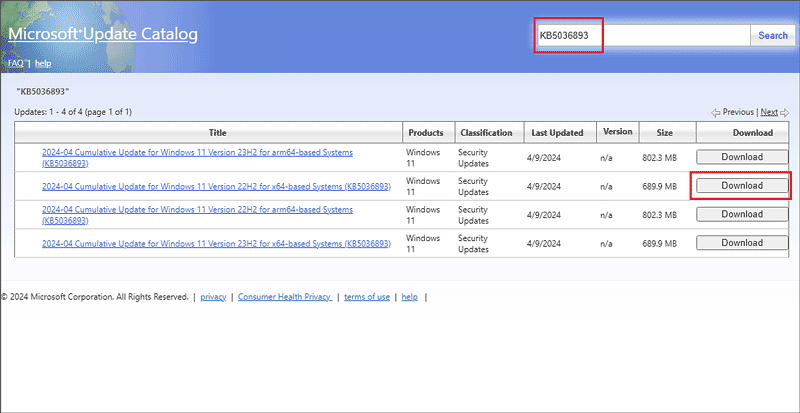The image size is (800, 413).
Task: Open the privacy footer link
Action: pos(213,297)
